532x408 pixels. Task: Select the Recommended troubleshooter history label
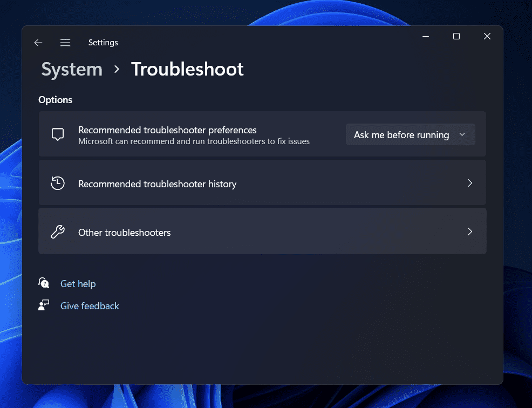click(157, 184)
